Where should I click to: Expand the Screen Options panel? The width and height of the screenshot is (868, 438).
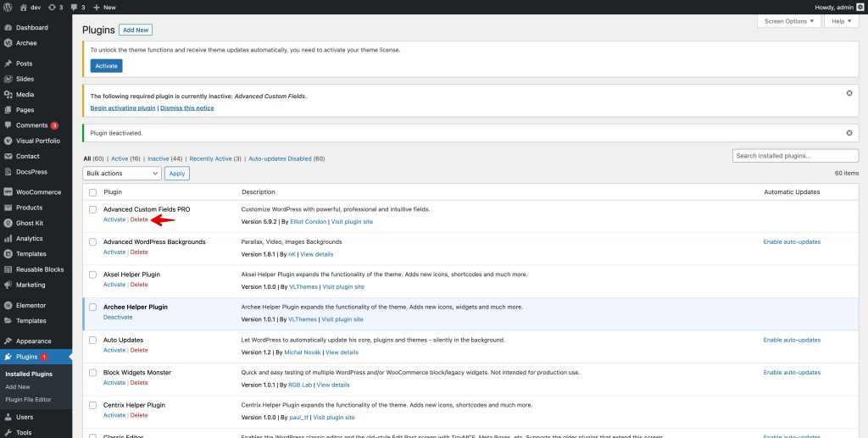(789, 21)
